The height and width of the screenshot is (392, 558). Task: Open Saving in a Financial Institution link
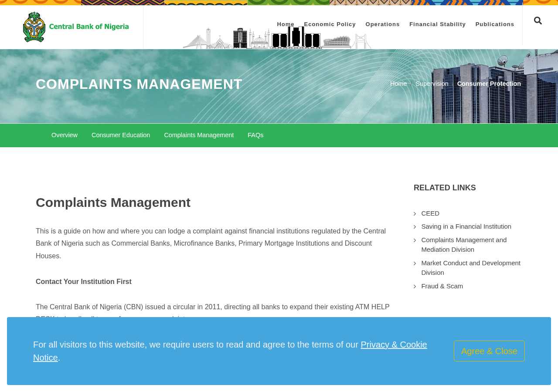click(x=466, y=226)
